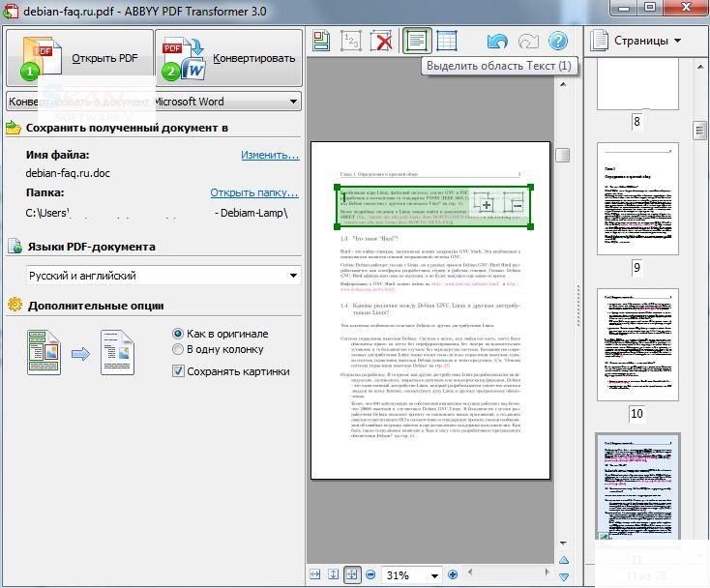The width and height of the screenshot is (710, 588).
Task: Click the previous page up arrow icon
Action: (564, 560)
